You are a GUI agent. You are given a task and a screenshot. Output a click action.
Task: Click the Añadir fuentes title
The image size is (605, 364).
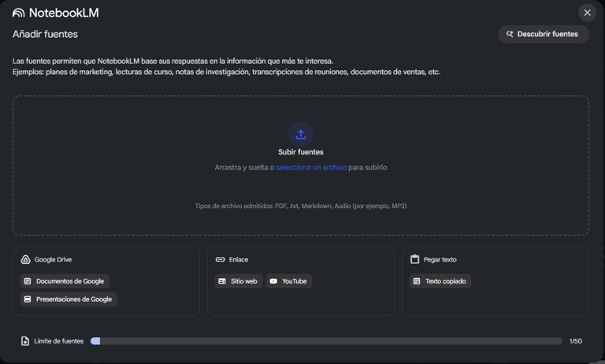point(45,34)
